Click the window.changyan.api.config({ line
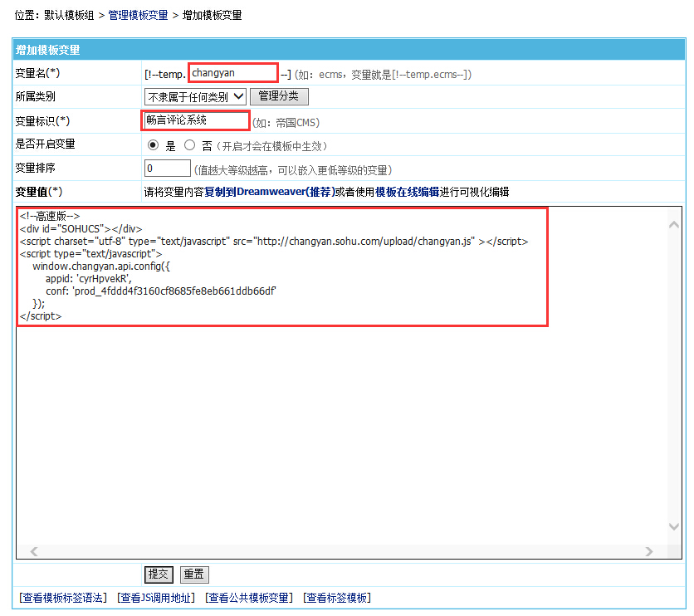This screenshot has height=616, width=694. pos(101,266)
